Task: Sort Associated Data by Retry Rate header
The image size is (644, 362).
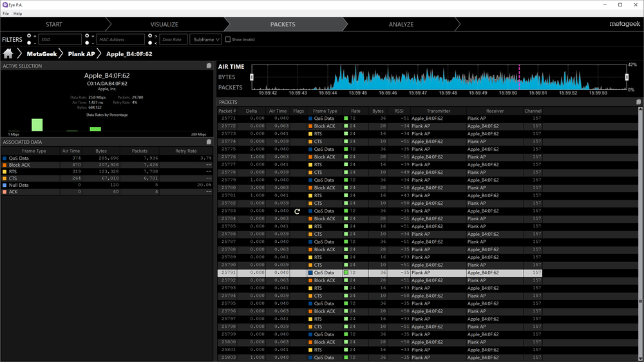Action: [x=186, y=151]
